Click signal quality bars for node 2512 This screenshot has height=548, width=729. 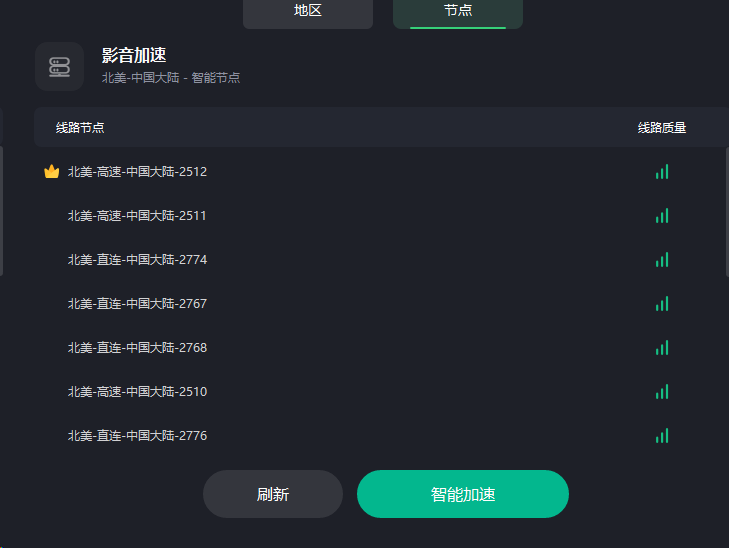tap(662, 172)
